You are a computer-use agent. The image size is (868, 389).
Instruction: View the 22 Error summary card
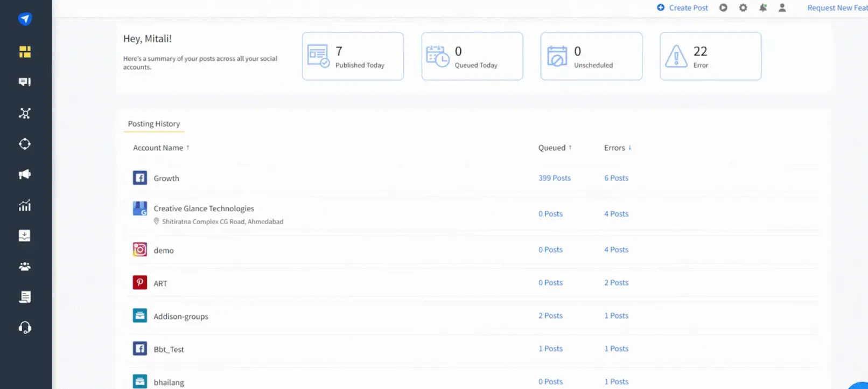tap(710, 56)
